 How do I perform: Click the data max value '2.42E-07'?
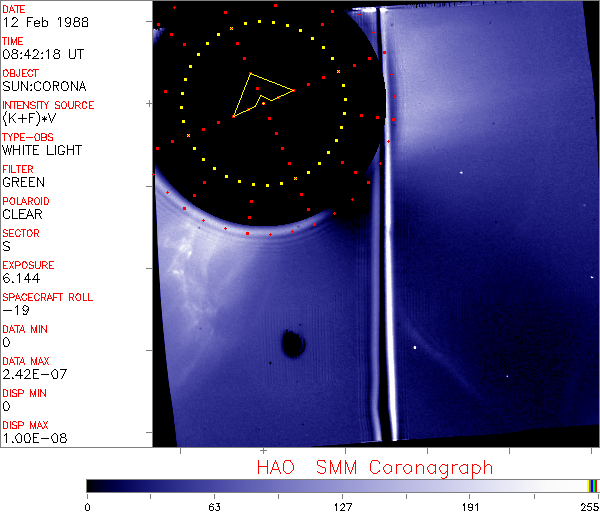(x=31, y=374)
